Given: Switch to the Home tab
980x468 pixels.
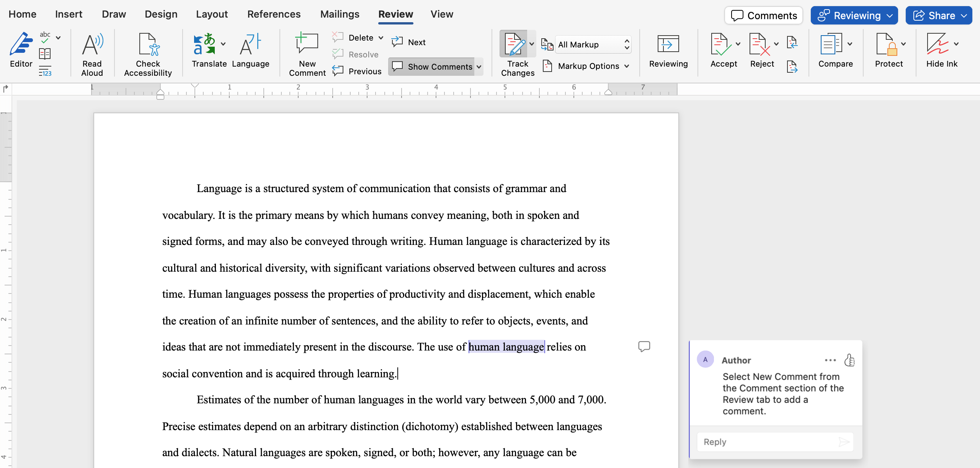Looking at the screenshot, I should pos(23,14).
